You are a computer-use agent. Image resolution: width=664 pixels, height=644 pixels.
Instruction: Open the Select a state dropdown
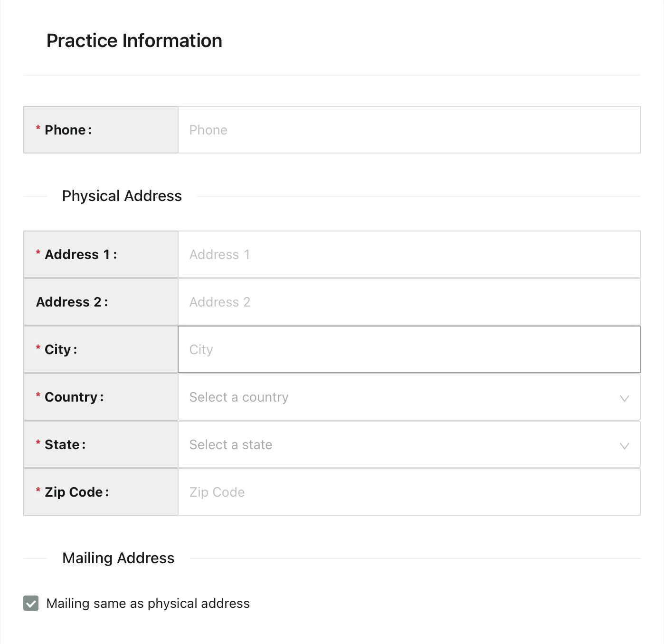tap(399, 444)
